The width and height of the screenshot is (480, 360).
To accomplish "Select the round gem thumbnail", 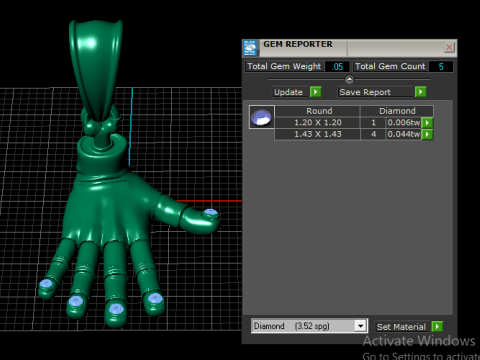I will coord(262,117).
